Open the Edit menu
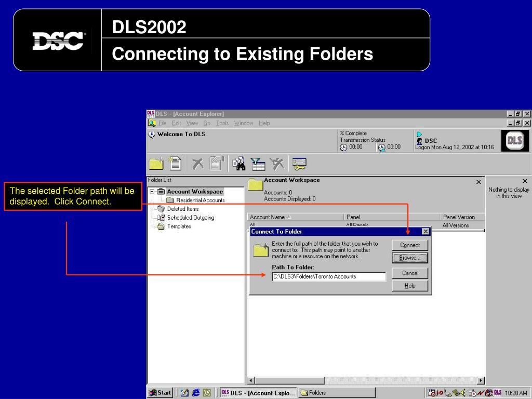 (177, 123)
